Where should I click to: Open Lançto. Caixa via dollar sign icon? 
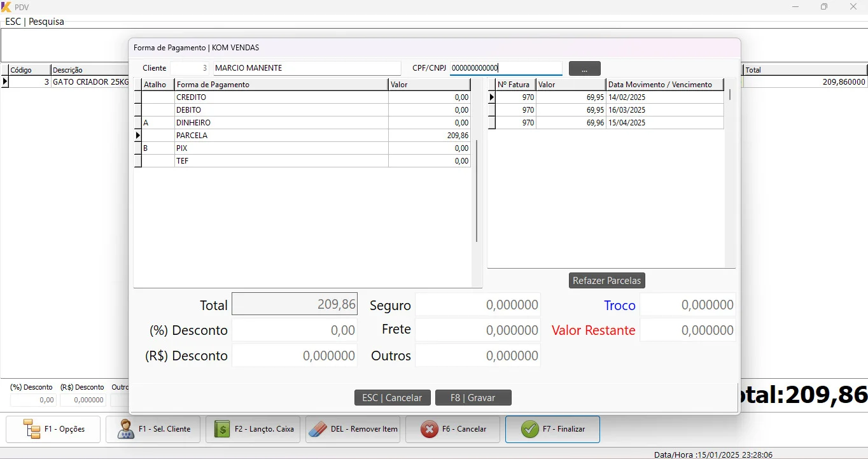[221, 429]
